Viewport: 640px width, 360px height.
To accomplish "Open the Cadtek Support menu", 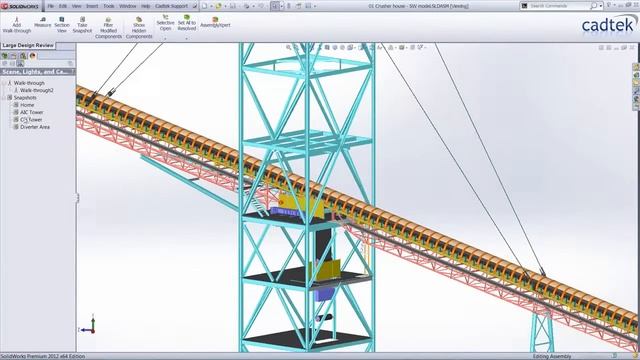I will click(x=171, y=6).
